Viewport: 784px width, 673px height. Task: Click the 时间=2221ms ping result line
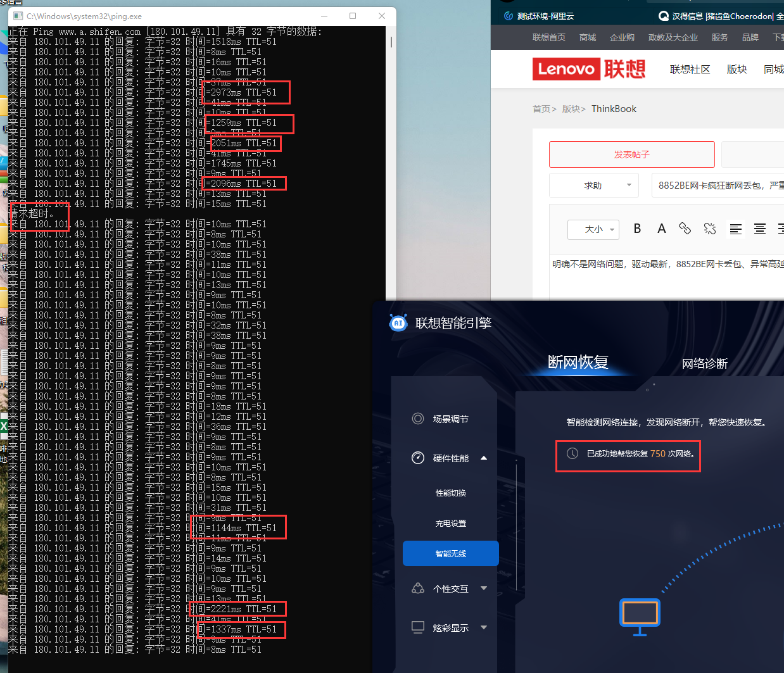coord(142,609)
